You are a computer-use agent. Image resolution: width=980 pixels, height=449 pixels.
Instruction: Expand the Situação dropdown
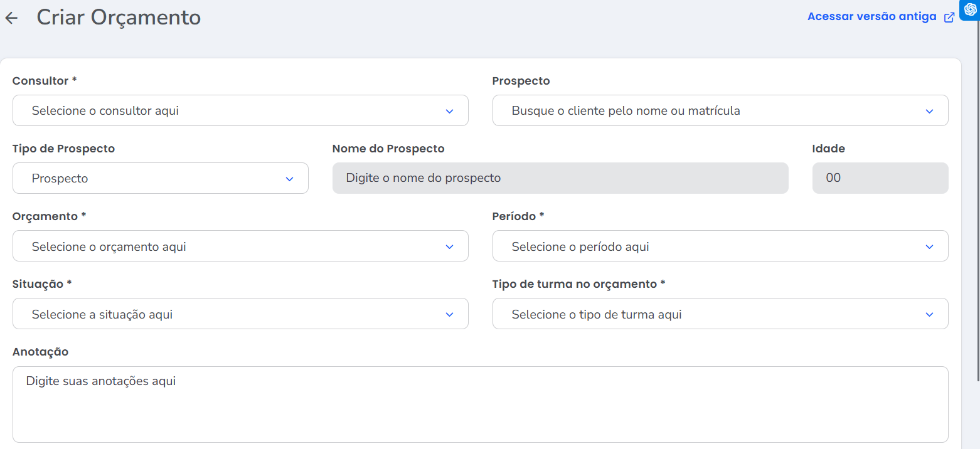pos(449,314)
